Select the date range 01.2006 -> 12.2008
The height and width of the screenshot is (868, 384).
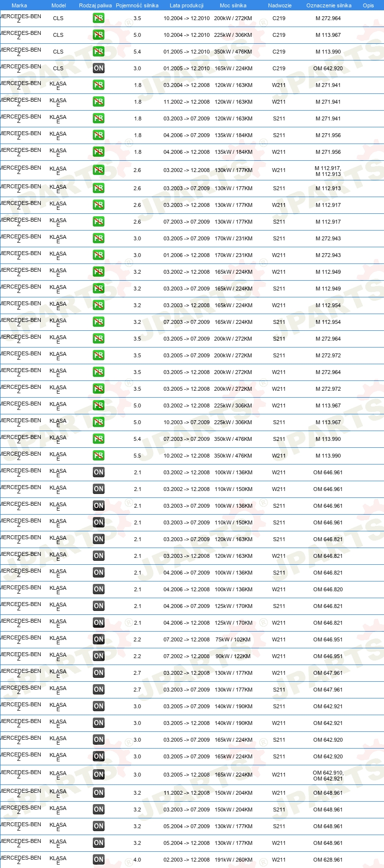[x=187, y=255]
